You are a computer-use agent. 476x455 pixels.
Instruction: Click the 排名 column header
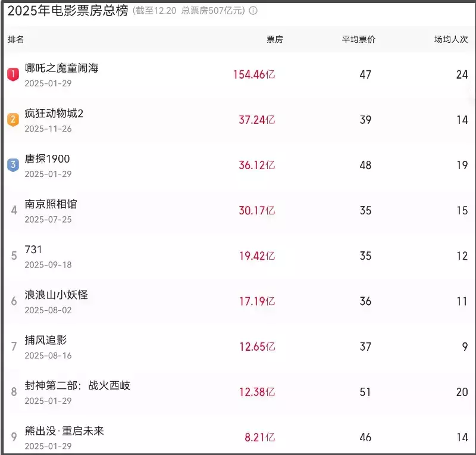pyautogui.click(x=16, y=40)
